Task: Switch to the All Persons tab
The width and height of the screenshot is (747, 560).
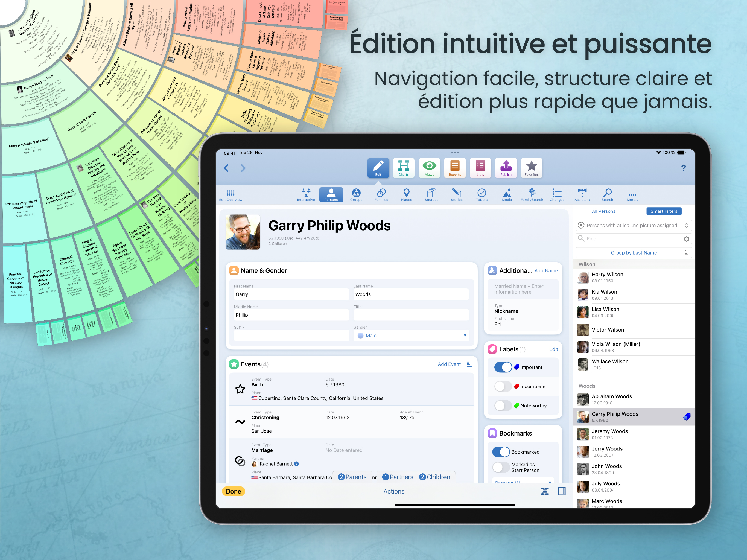Action: point(603,211)
